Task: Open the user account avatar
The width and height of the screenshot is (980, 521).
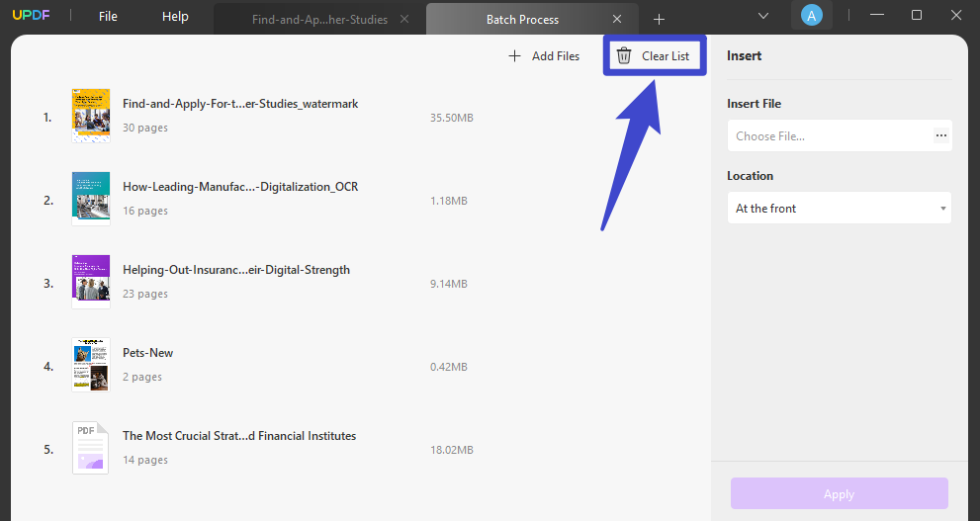Action: pos(811,16)
